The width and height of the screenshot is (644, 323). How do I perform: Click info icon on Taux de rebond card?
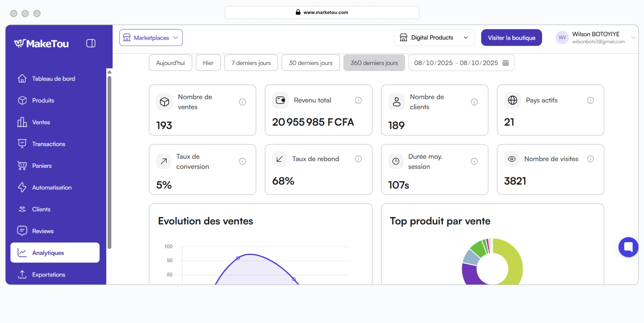click(358, 159)
